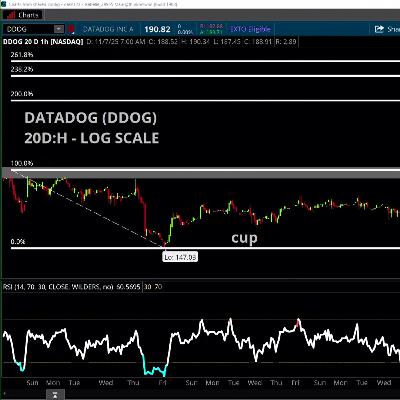The width and height of the screenshot is (400, 400).
Task: Select the 100.0% Fibonacci level label
Action: tap(22, 164)
